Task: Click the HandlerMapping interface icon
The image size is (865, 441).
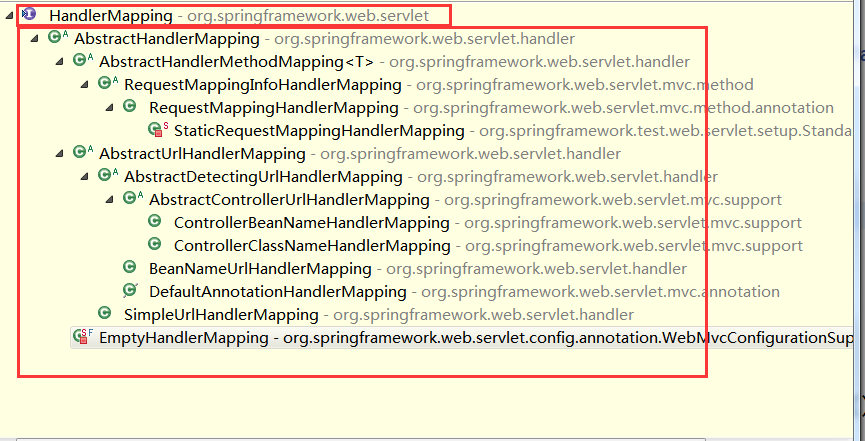Action: click(x=29, y=14)
